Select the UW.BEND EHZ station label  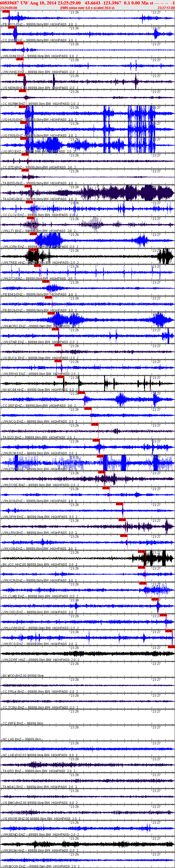[41, 835]
